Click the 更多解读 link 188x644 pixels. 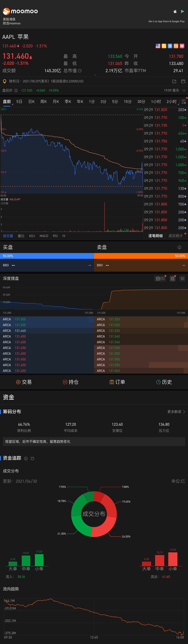pos(174,412)
